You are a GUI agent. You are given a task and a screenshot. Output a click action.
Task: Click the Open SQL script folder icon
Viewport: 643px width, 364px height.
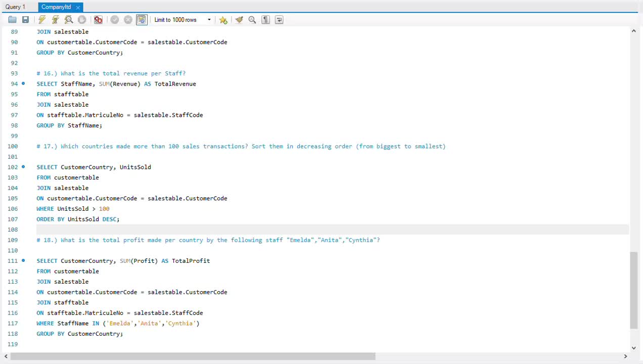[12, 20]
